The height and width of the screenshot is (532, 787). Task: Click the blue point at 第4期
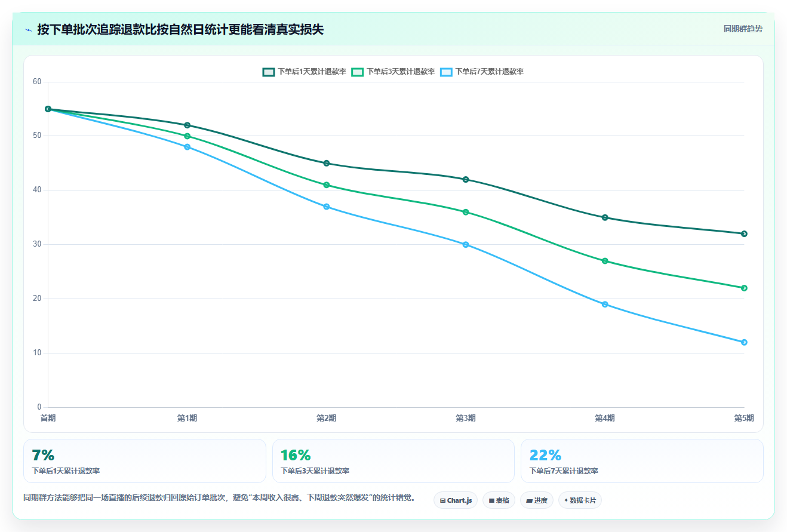pyautogui.click(x=605, y=305)
